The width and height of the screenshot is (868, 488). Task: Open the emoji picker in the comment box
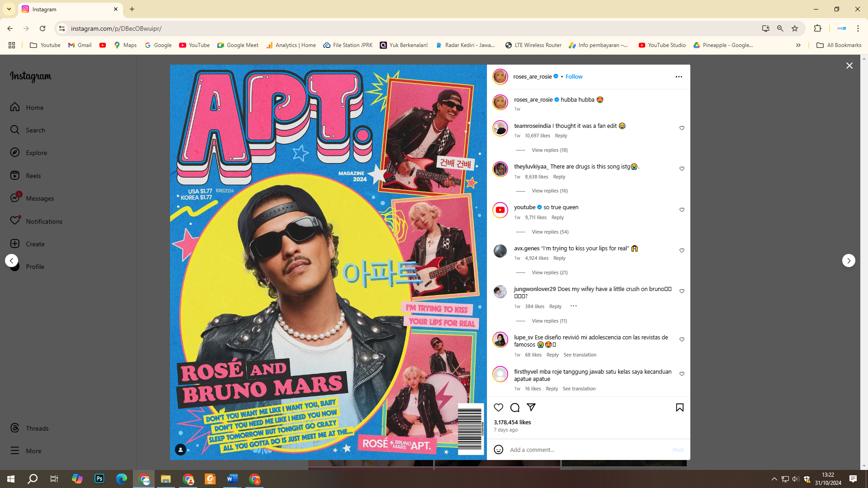pyautogui.click(x=498, y=450)
